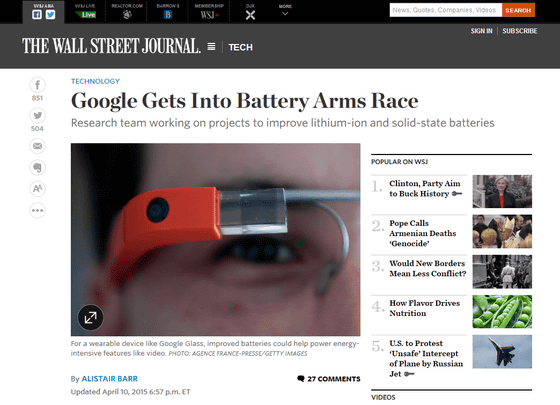Click headline 'Google Gets Into Battery Arms Race'
This screenshot has width=560, height=405.
click(x=245, y=101)
